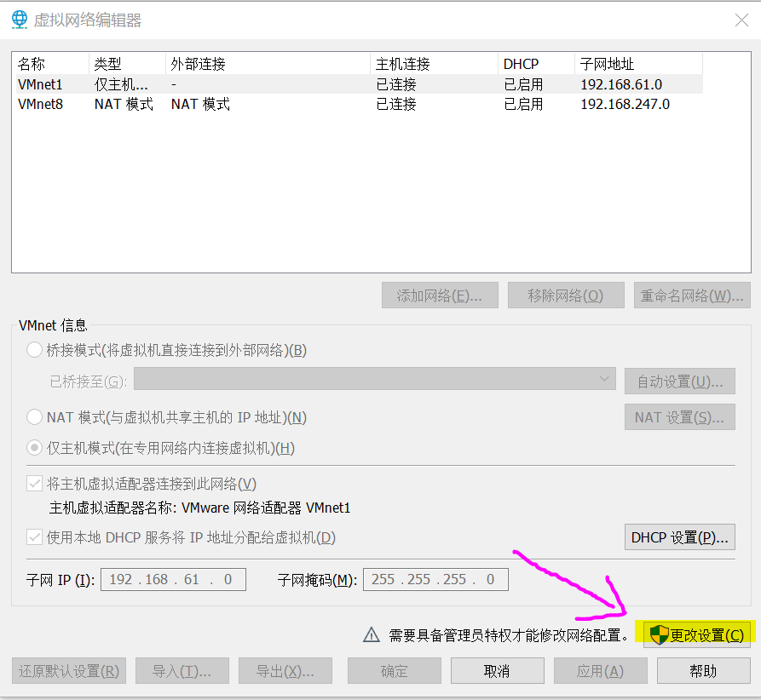Image resolution: width=761 pixels, height=700 pixels.
Task: Click the 更改设置(C) button
Action: [697, 634]
